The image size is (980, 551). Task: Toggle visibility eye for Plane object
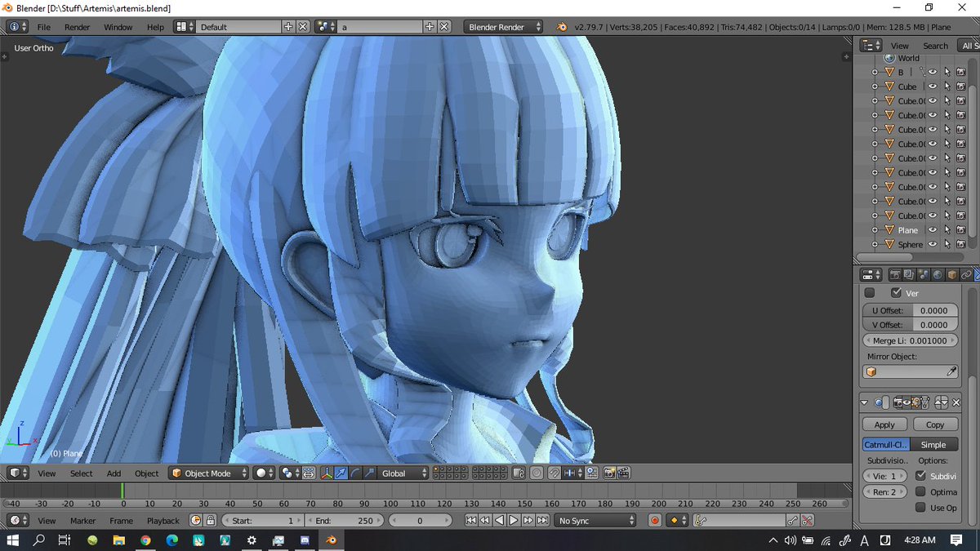932,230
